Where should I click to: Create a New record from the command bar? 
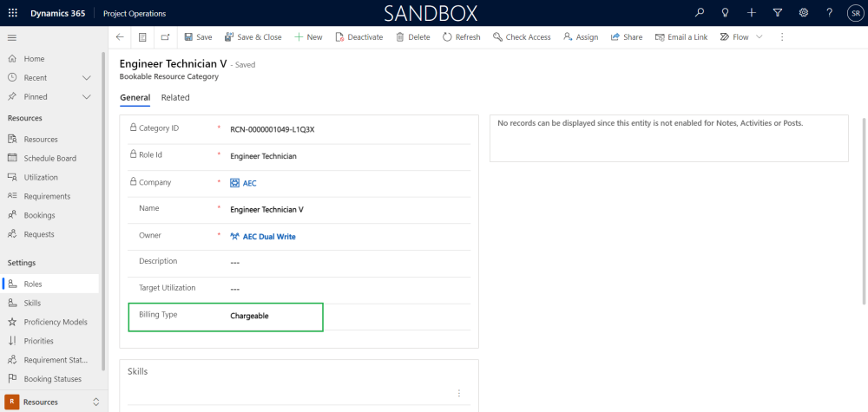(308, 37)
